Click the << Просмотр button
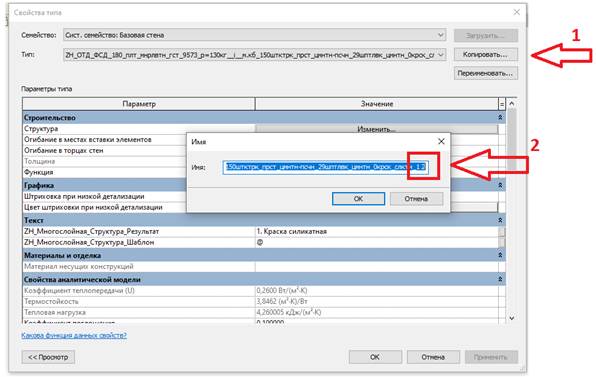The height and width of the screenshot is (377, 596). (48, 357)
